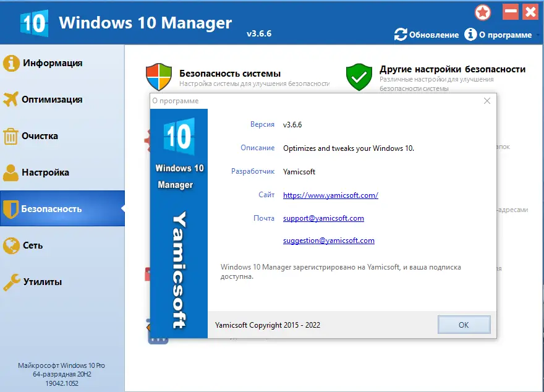
Task: Click the support@yamicsoft.com email link
Action: tap(323, 218)
